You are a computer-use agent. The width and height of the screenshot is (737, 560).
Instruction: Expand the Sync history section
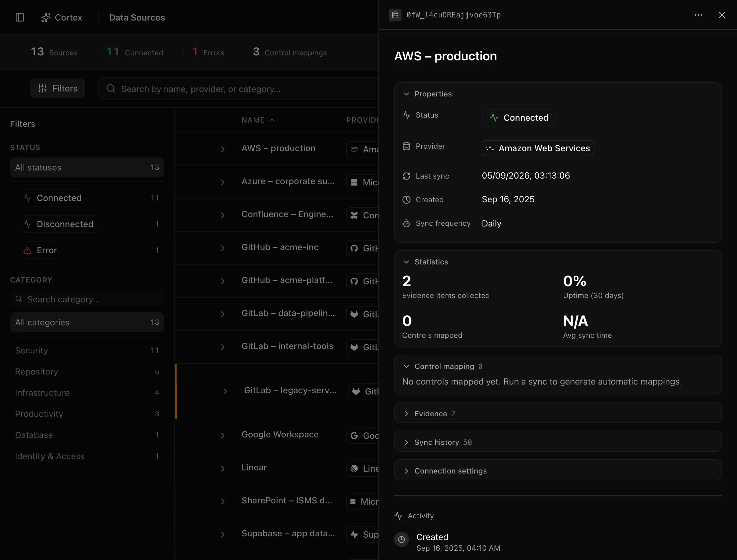pyautogui.click(x=558, y=442)
